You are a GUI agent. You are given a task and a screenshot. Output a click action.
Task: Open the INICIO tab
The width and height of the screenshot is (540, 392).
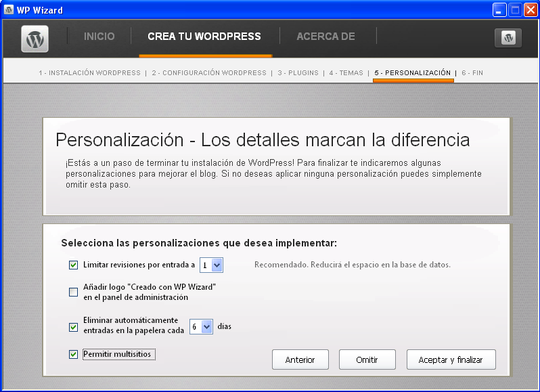click(99, 36)
